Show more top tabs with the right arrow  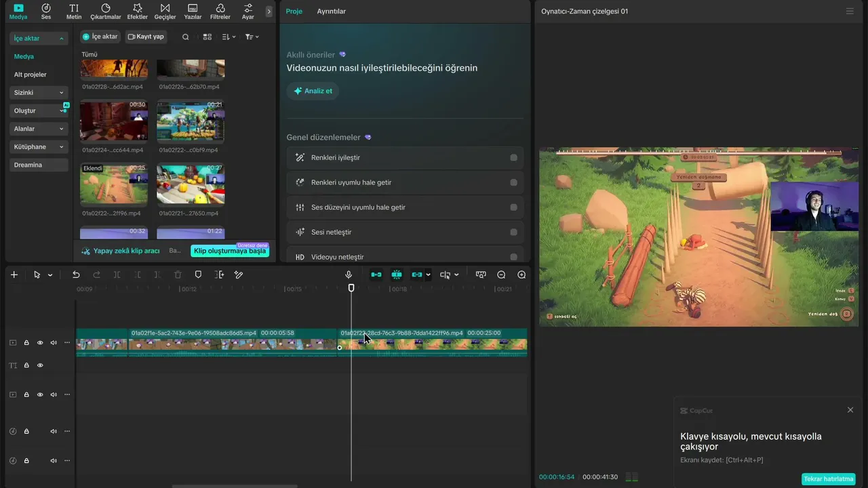pos(269,12)
